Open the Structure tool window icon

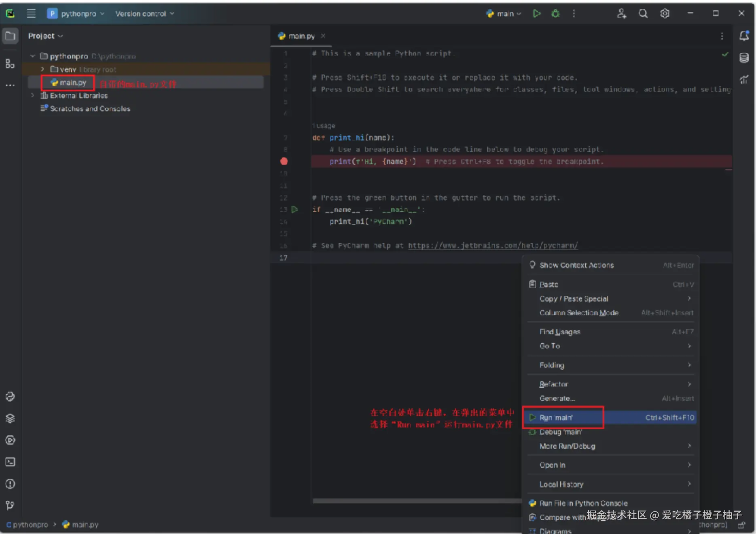pos(10,64)
